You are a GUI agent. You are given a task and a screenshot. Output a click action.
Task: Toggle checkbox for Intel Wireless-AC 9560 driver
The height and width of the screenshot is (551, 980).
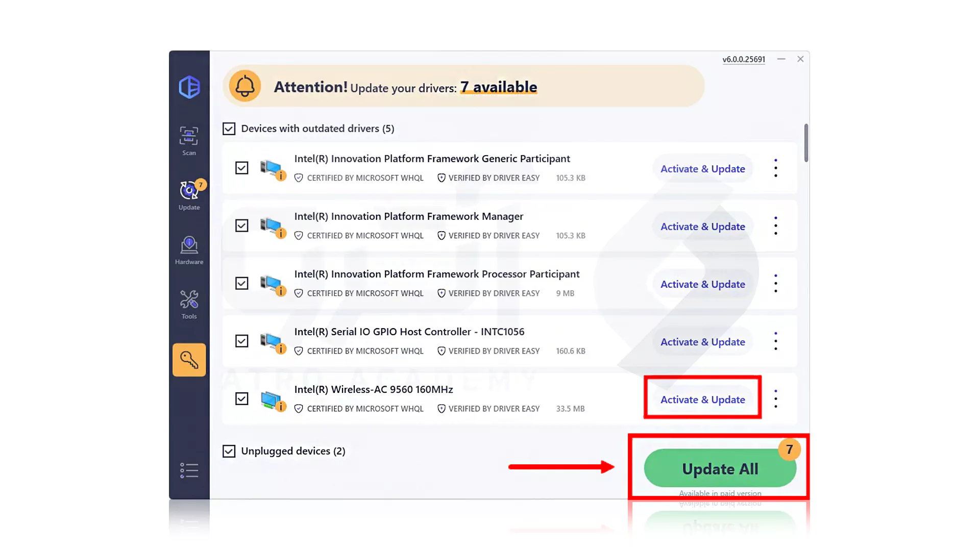[x=241, y=399]
